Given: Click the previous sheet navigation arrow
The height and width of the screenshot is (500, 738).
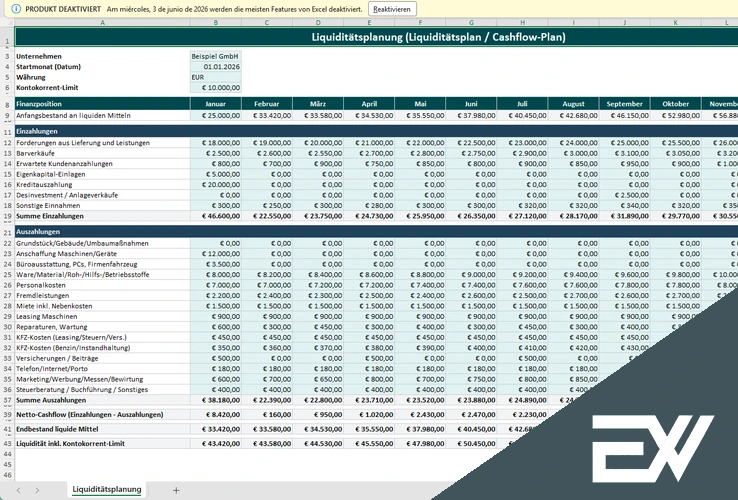Looking at the screenshot, I should (x=18, y=490).
